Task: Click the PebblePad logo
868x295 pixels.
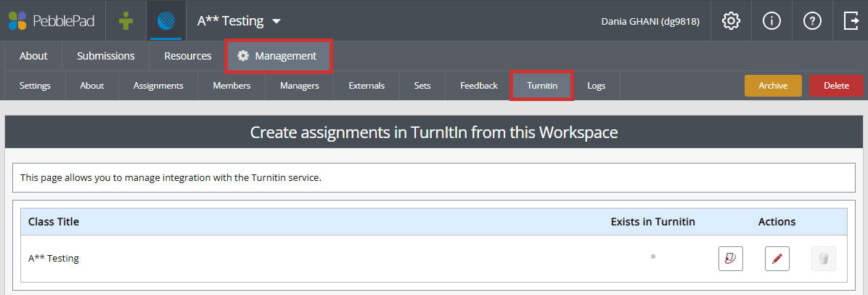Action: [52, 21]
